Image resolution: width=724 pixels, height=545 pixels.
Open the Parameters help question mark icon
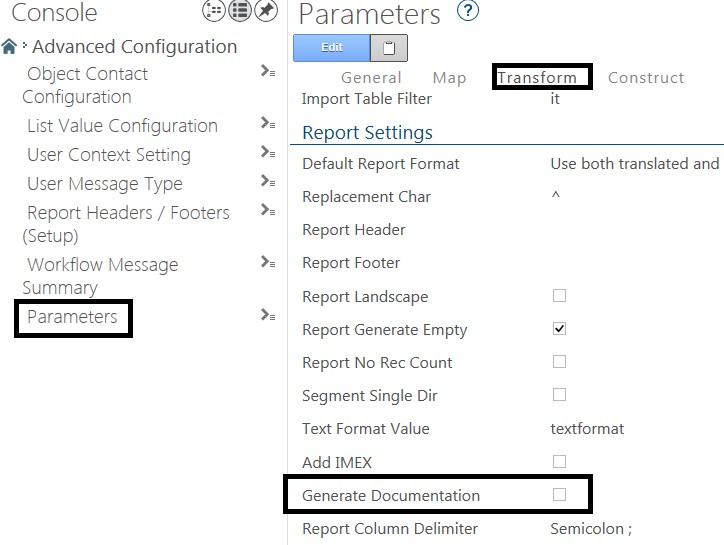[x=468, y=11]
